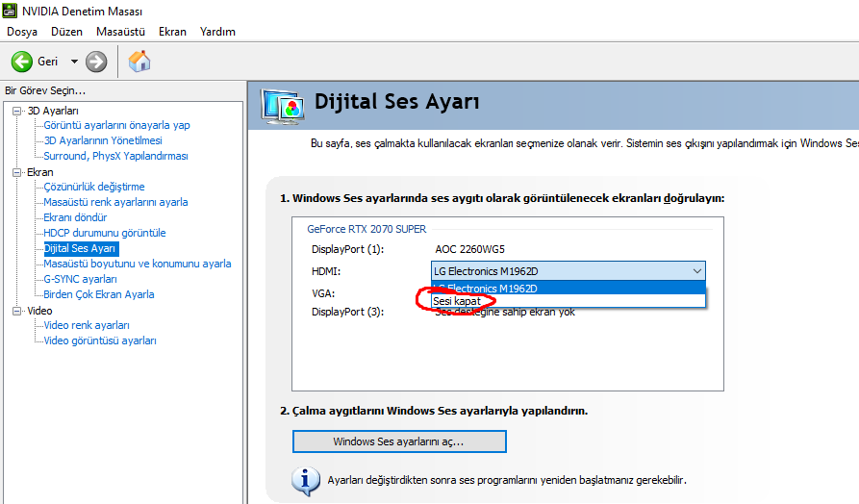Click the HDMI: label
Screen dimensions: 859x504
click(326, 272)
